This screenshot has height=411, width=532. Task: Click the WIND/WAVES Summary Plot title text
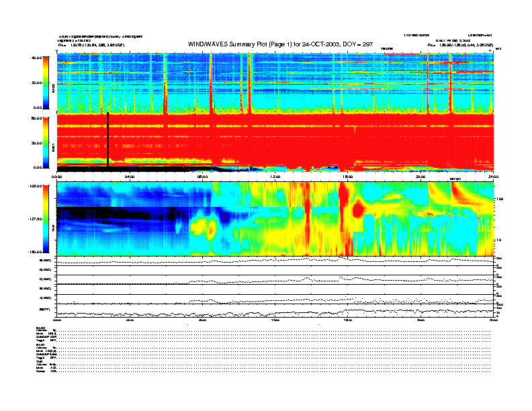coord(280,44)
